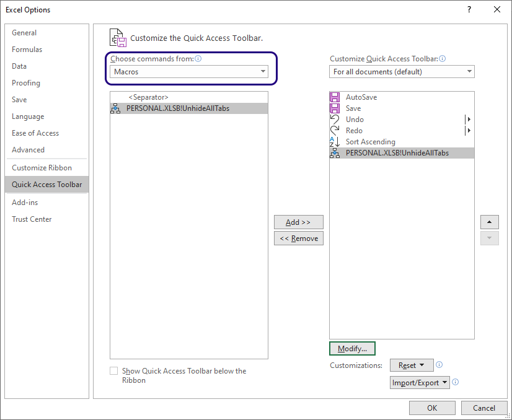Open the Add-ins category

pyautogui.click(x=47, y=203)
